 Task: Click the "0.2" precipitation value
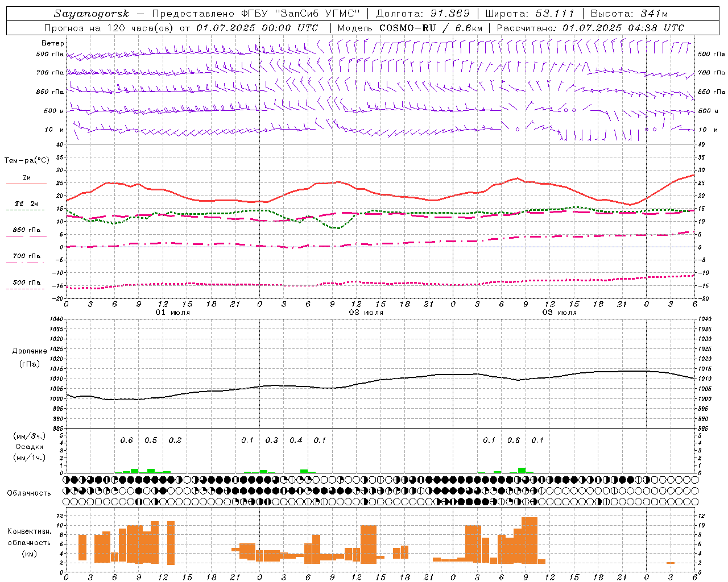point(175,440)
